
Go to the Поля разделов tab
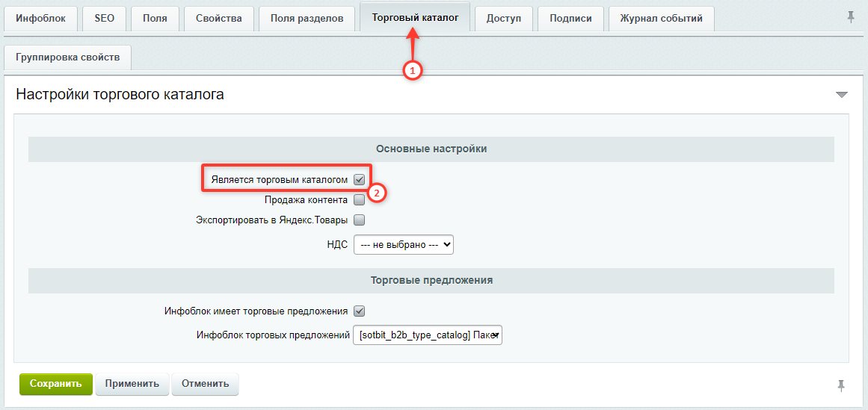point(307,18)
